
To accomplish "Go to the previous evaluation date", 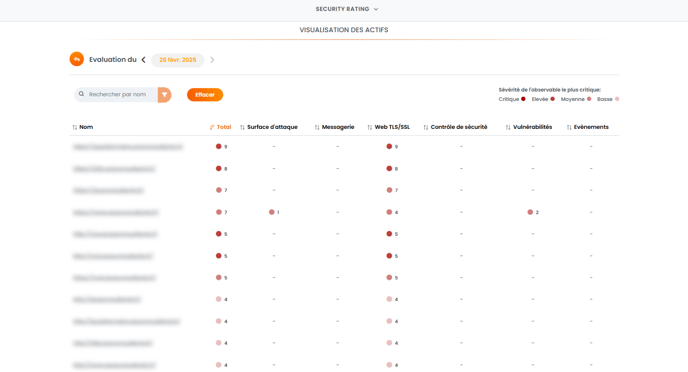I will click(x=143, y=60).
